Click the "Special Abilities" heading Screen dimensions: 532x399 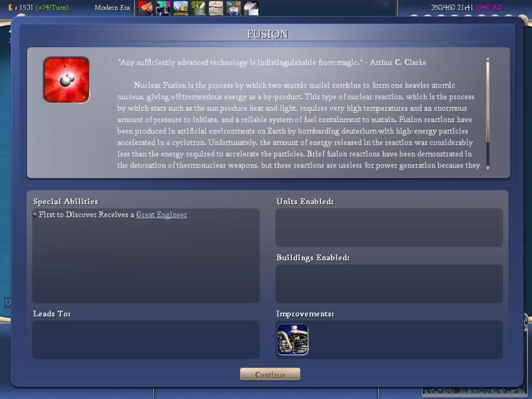click(x=66, y=202)
